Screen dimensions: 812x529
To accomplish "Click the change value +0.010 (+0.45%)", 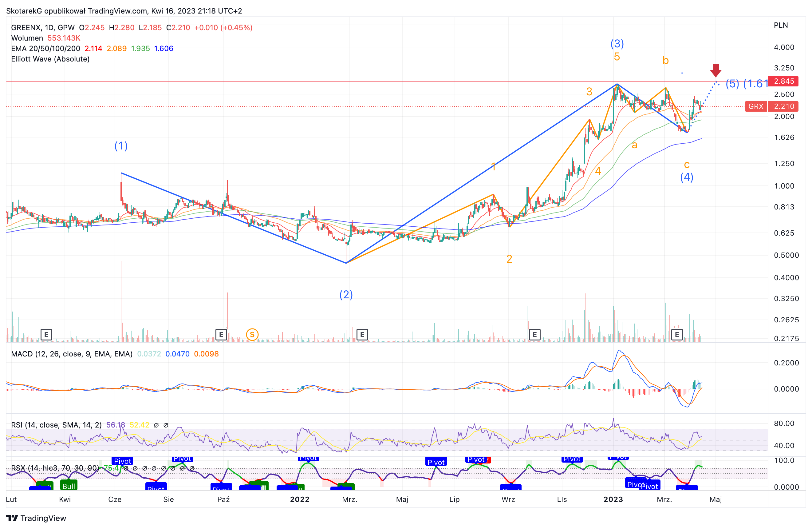I will [x=223, y=27].
